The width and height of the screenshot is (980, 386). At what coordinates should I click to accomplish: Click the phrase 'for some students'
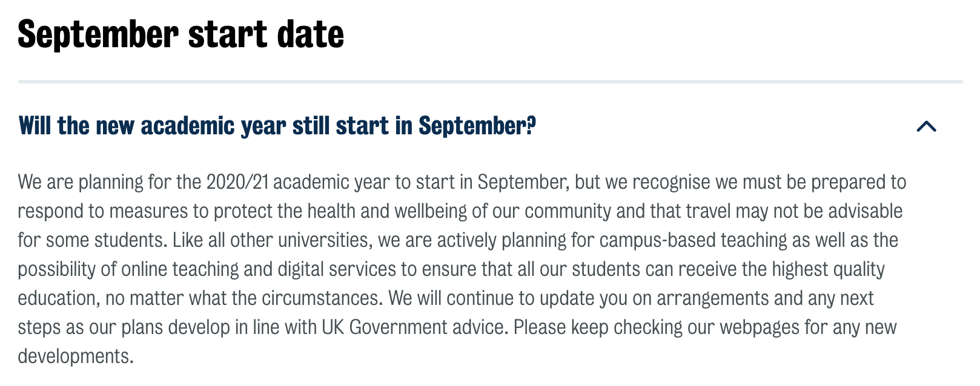(91, 240)
